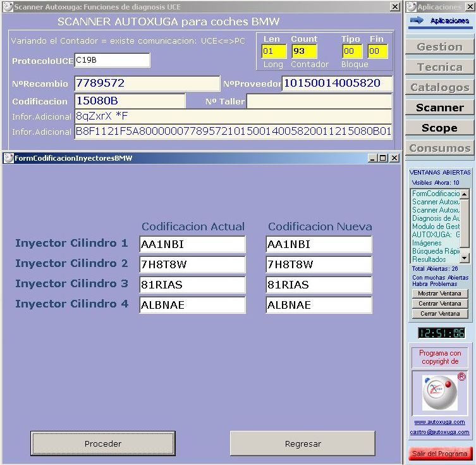
Task: Select Diagnosis de Au entry in list
Action: tap(436, 218)
